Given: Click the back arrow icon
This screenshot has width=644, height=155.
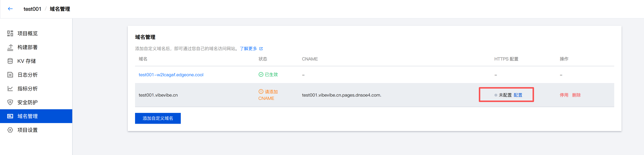Looking at the screenshot, I should (x=10, y=9).
